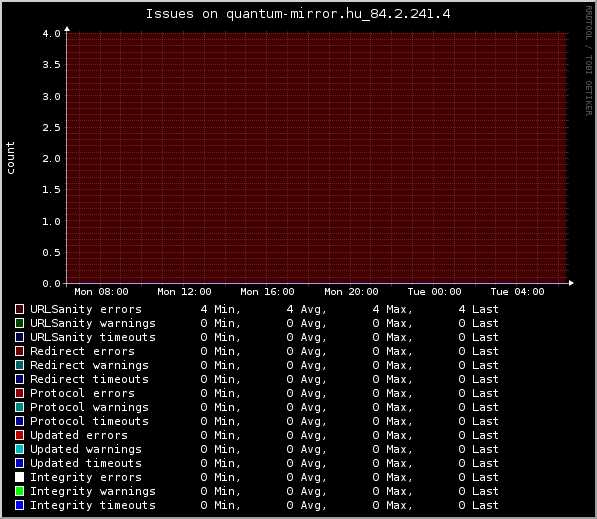
Task: Click the RRDTOOL / TOBI OETIKER watermark
Action: coord(589,61)
